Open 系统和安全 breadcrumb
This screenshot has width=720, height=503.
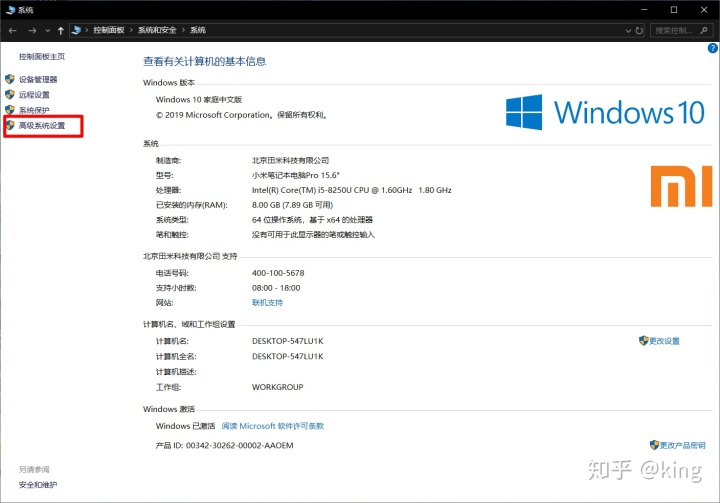coord(157,30)
